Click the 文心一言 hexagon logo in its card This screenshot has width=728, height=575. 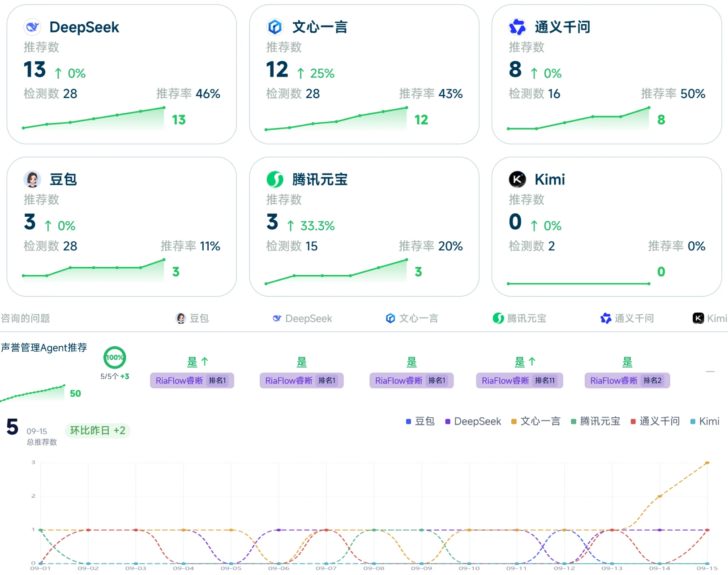click(275, 27)
